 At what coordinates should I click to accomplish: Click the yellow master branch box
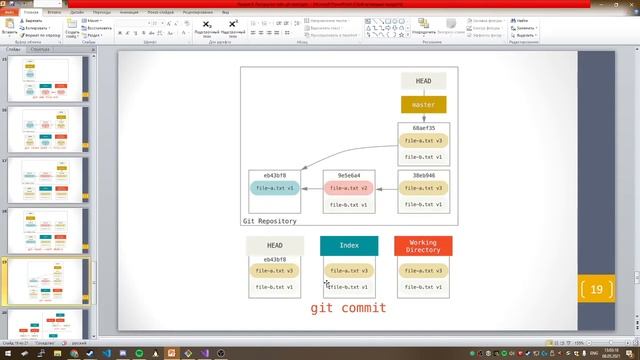pos(423,104)
